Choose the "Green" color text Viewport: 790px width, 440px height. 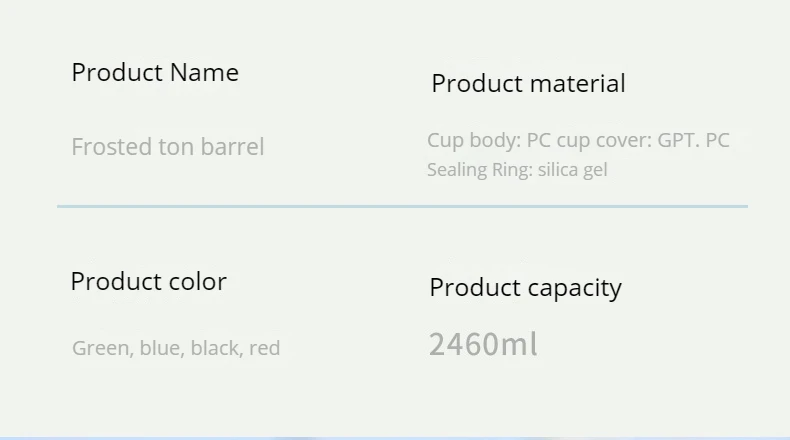[x=101, y=349]
